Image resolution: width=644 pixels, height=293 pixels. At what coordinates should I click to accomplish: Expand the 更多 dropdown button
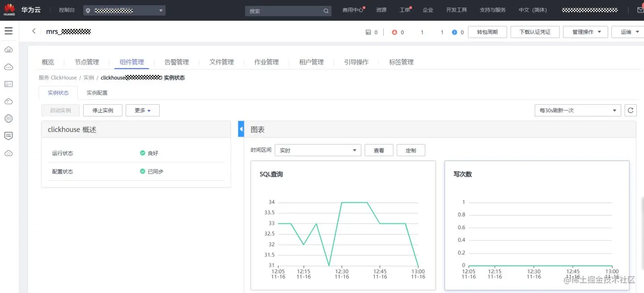(x=143, y=110)
